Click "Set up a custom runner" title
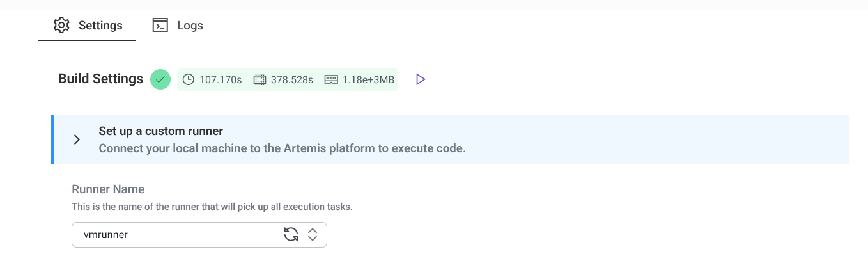This screenshot has width=868, height=279. 160,131
